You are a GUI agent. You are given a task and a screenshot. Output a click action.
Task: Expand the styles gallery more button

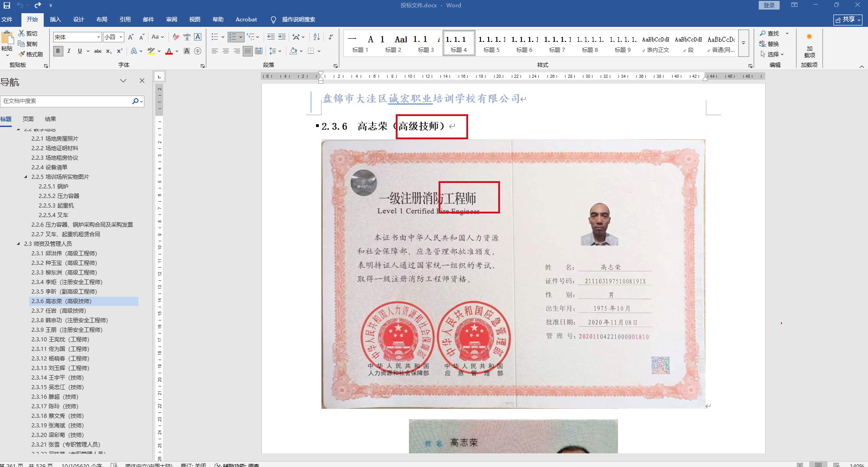tap(743, 43)
